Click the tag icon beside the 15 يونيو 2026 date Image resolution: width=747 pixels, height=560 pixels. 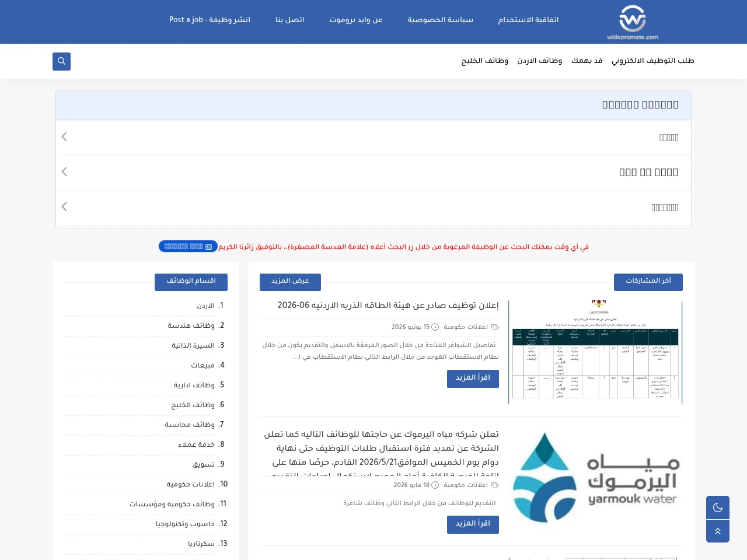(x=495, y=327)
